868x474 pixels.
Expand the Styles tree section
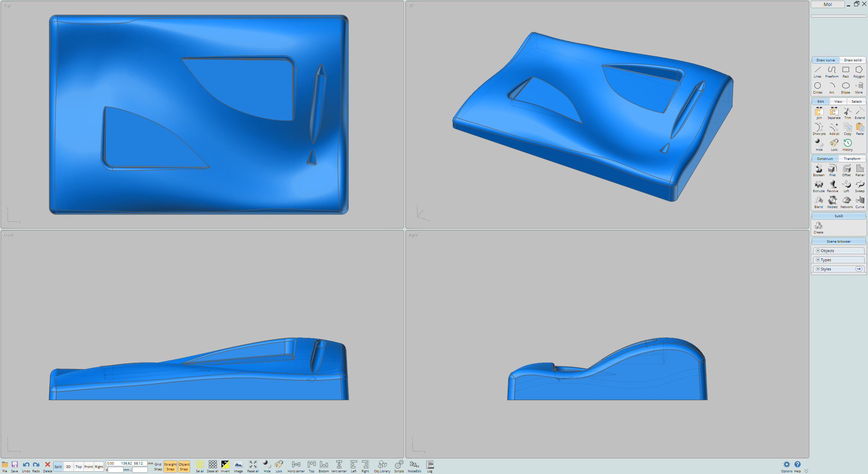[x=818, y=269]
